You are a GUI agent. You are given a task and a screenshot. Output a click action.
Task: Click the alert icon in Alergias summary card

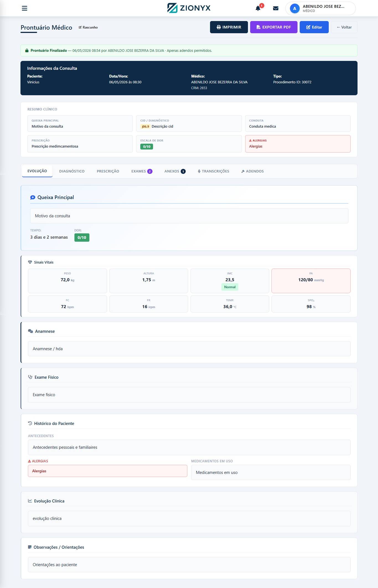[250, 141]
